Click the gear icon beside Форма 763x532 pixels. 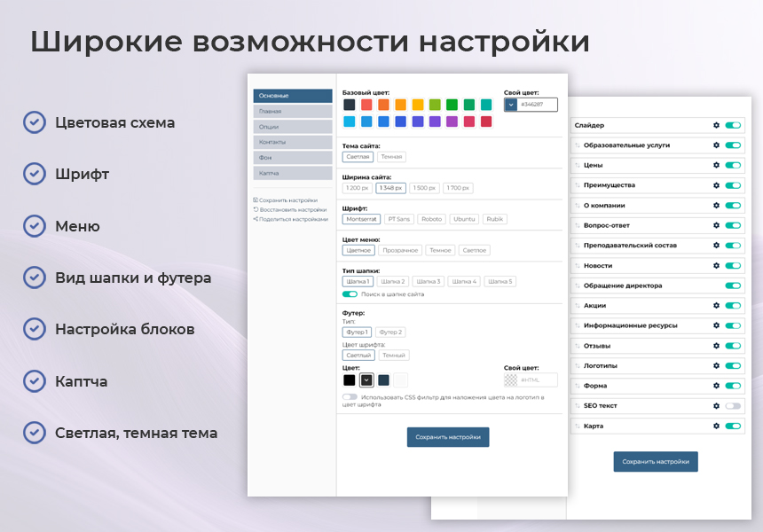717,384
